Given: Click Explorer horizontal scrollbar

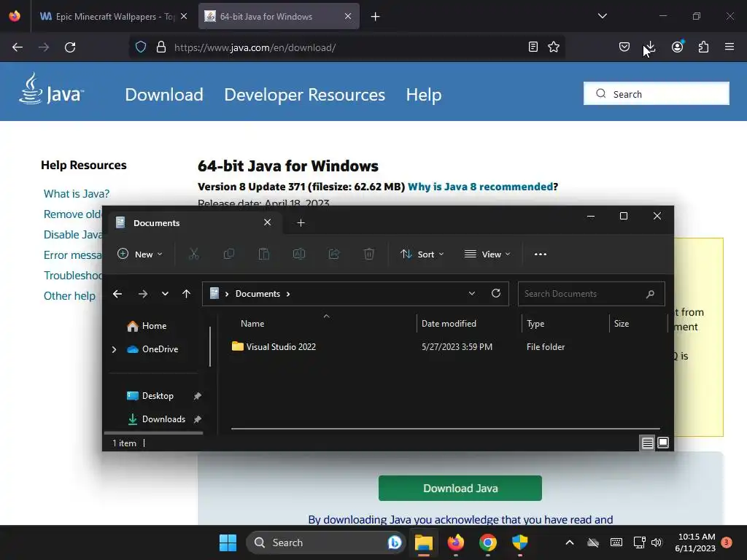Looking at the screenshot, I should coord(446,429).
